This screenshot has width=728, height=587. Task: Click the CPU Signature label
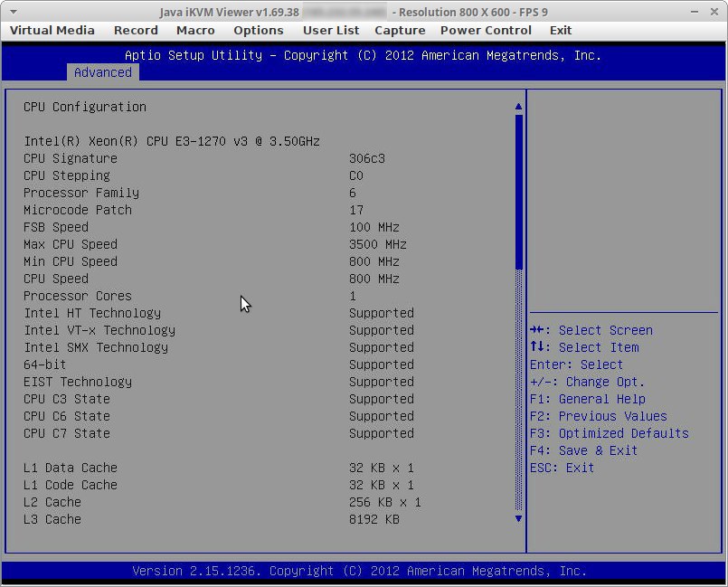pyautogui.click(x=71, y=158)
